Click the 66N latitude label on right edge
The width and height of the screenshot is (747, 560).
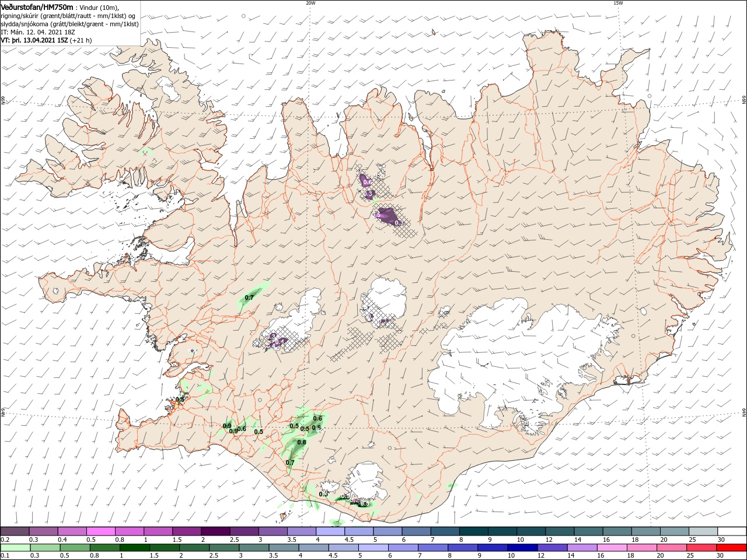[744, 100]
